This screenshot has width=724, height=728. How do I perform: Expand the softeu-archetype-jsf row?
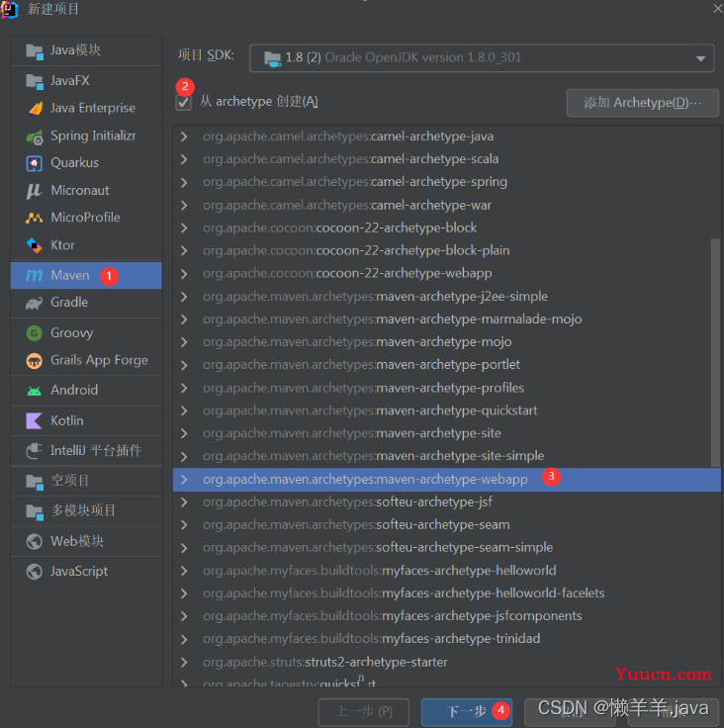pos(184,502)
